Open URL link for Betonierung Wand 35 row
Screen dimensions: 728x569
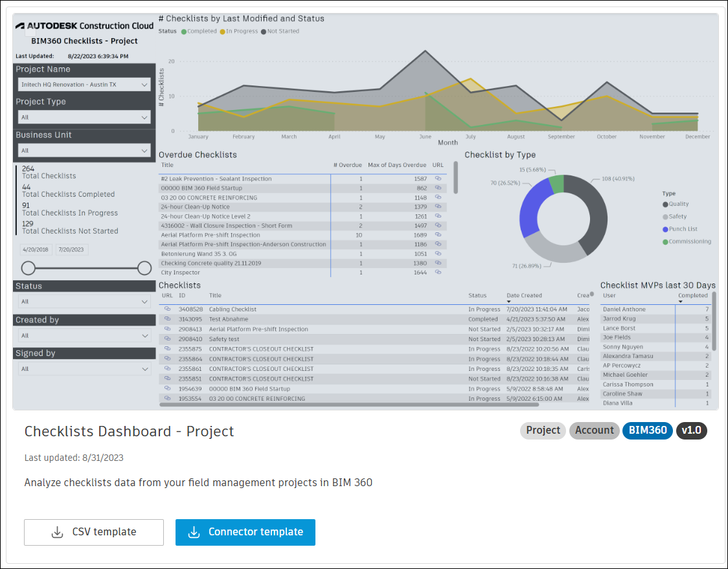438,253
